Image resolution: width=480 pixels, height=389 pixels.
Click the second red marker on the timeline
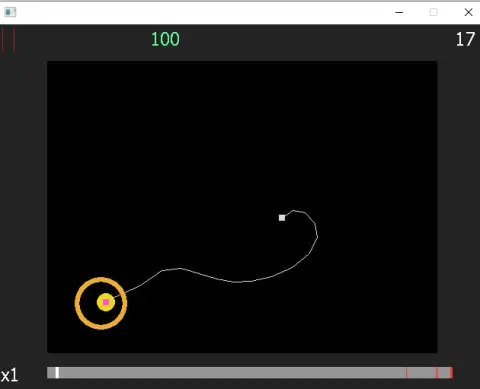437,372
